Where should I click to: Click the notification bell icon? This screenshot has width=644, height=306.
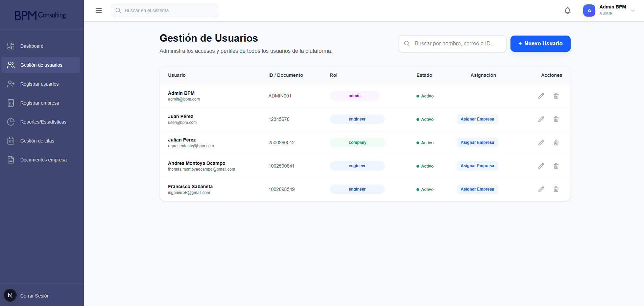click(x=567, y=10)
